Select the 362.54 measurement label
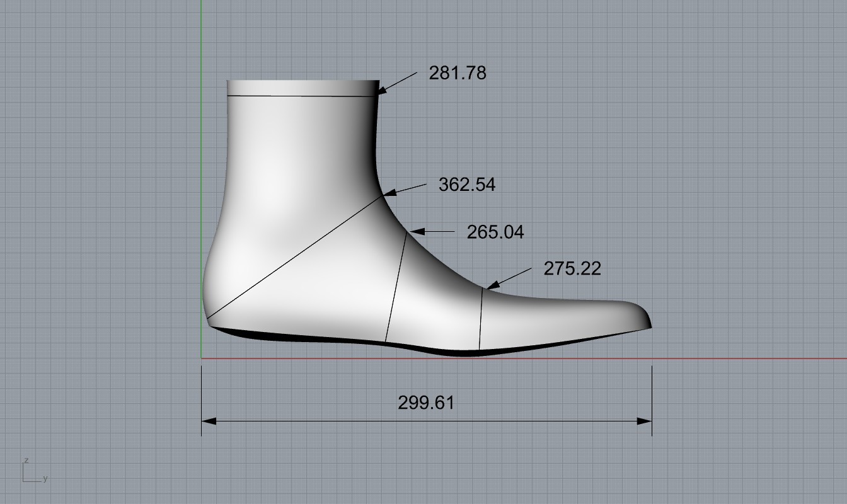Screen dimensions: 847x504 [x=466, y=185]
